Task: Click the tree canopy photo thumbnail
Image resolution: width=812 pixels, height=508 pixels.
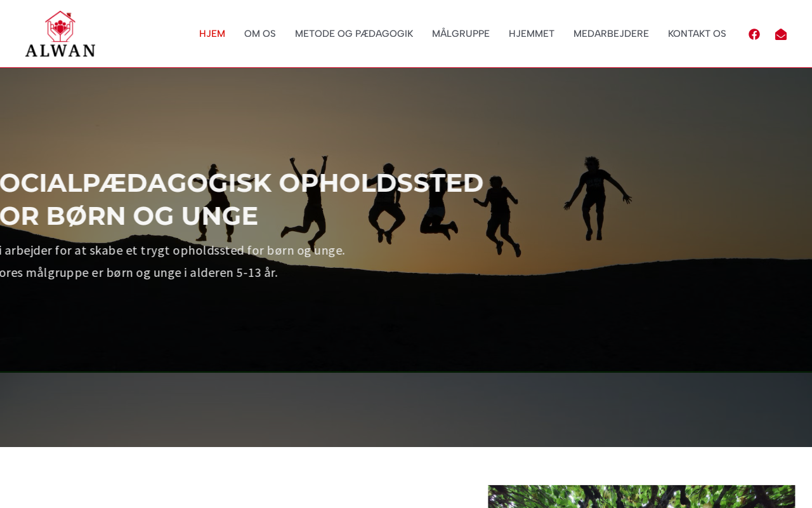Action: [x=641, y=497]
